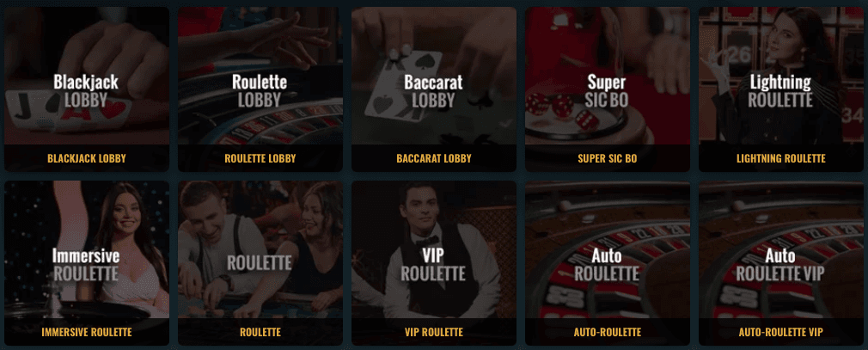Click the BLACKJACK LOBBY yellow caption

pyautogui.click(x=86, y=158)
